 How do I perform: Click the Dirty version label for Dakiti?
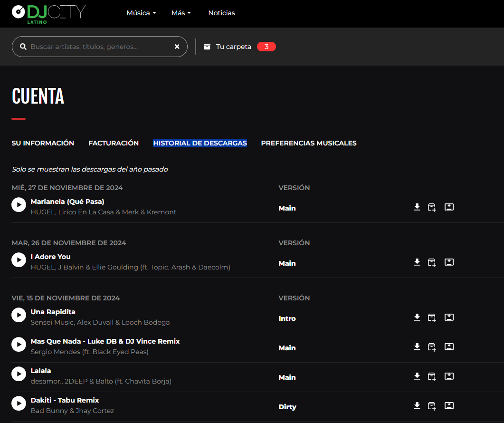tap(287, 407)
